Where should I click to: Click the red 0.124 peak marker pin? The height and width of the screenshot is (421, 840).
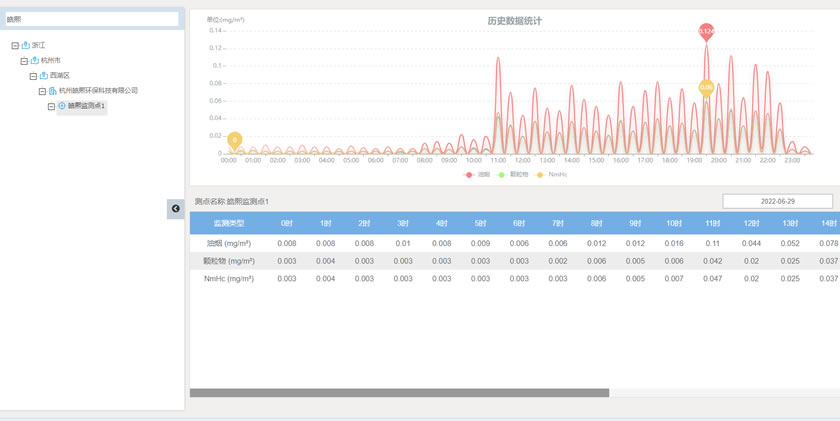pos(706,31)
